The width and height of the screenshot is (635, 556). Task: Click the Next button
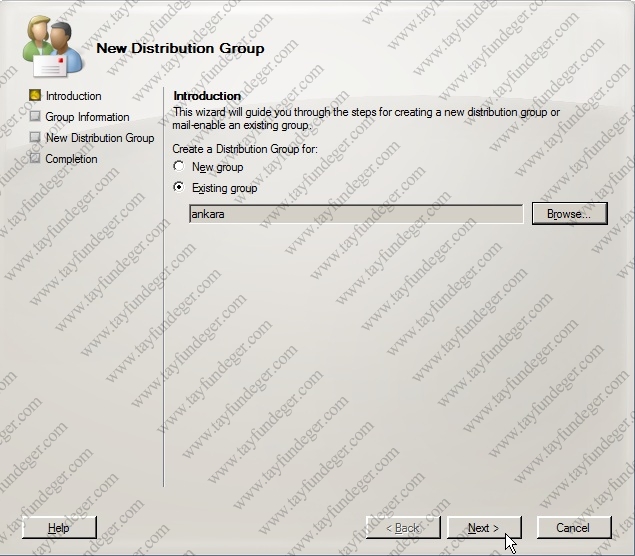pos(484,527)
